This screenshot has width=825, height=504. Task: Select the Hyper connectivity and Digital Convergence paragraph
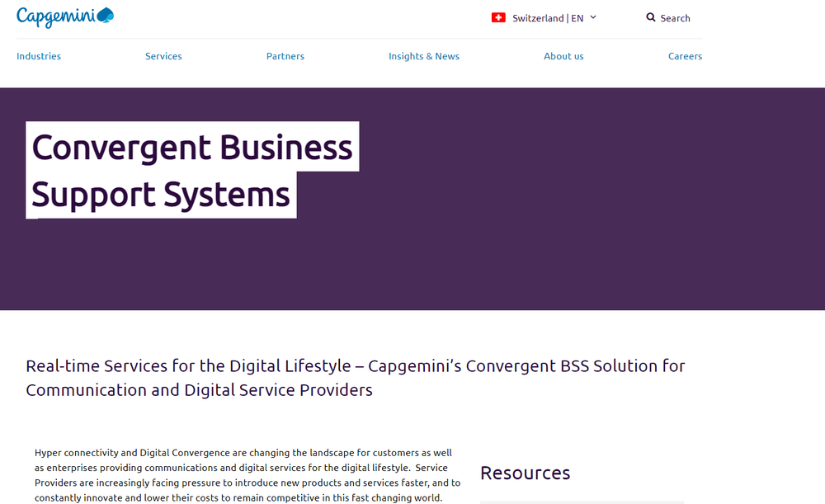pyautogui.click(x=247, y=475)
